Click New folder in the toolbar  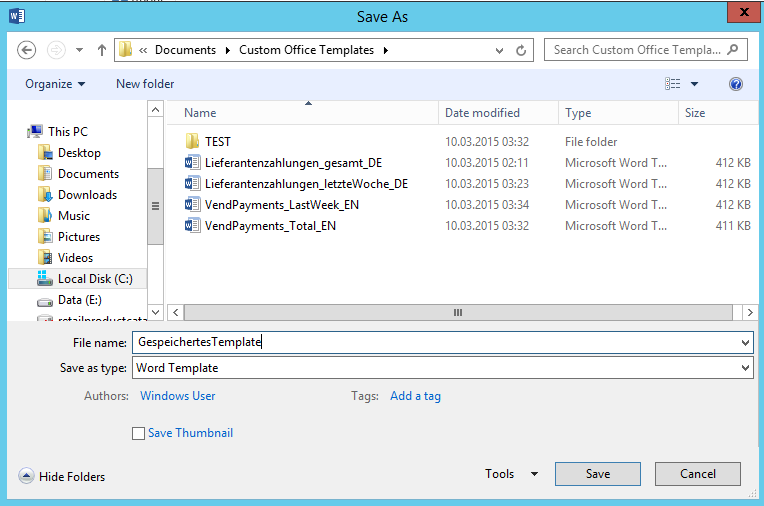[145, 84]
